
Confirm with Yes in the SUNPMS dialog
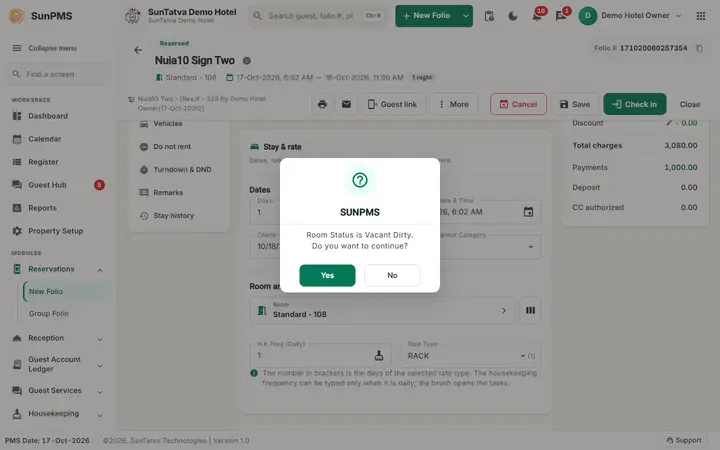pyautogui.click(x=327, y=275)
